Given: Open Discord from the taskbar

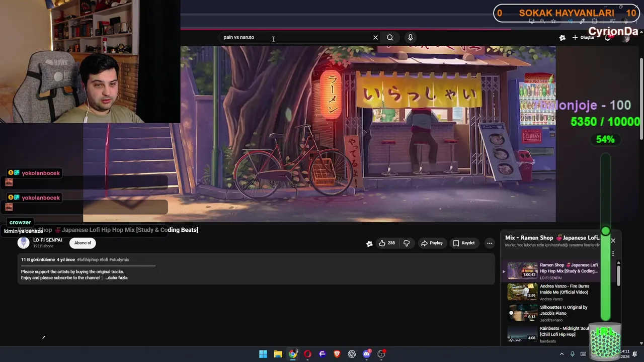Looking at the screenshot, I should (367, 354).
